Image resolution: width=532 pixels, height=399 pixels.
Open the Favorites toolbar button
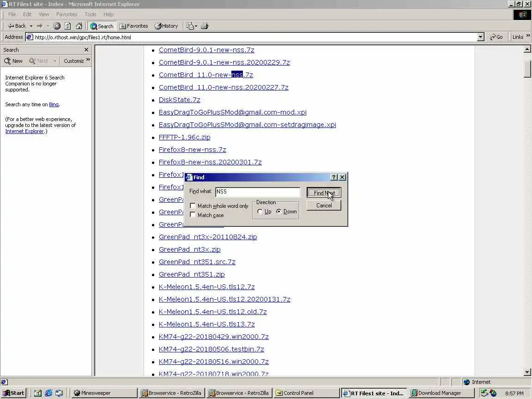tap(133, 26)
